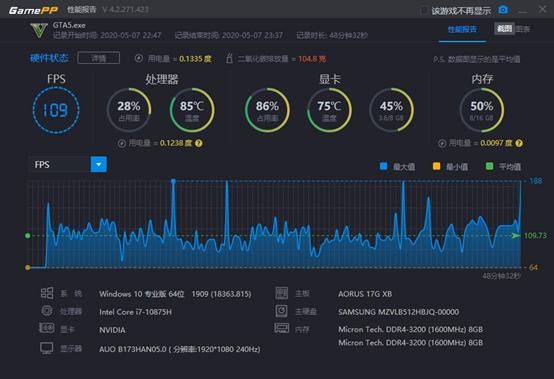Click the Windows 10 system version text

(175, 294)
